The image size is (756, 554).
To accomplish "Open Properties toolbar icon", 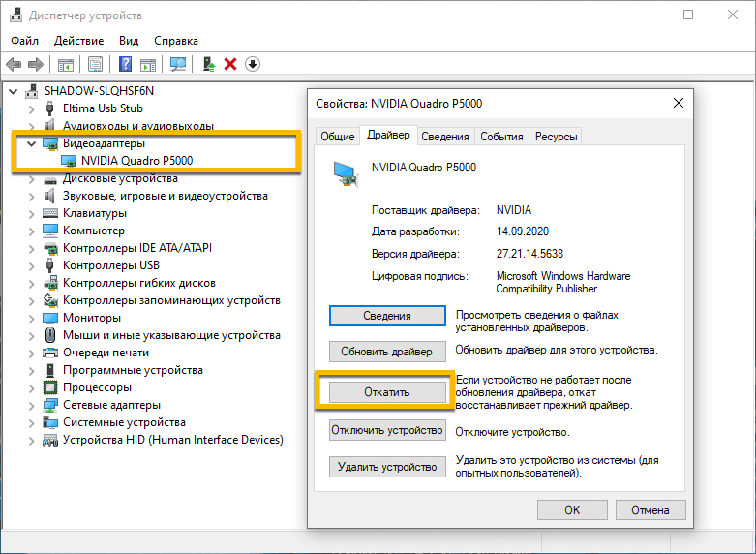I will point(96,64).
